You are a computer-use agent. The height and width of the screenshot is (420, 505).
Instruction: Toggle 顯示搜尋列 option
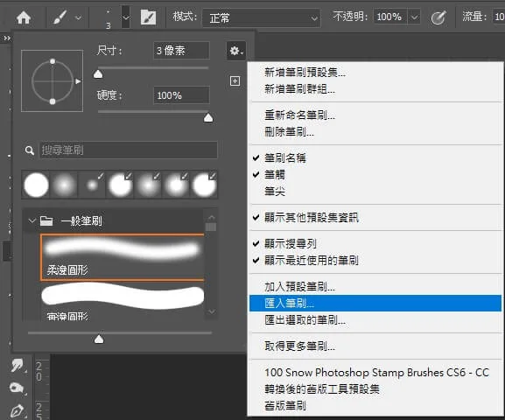click(x=375, y=244)
